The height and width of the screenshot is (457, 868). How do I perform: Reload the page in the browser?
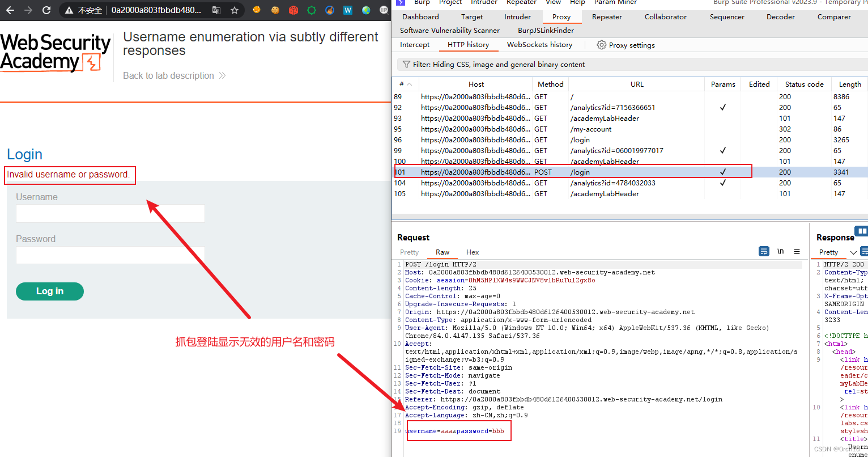click(x=47, y=10)
